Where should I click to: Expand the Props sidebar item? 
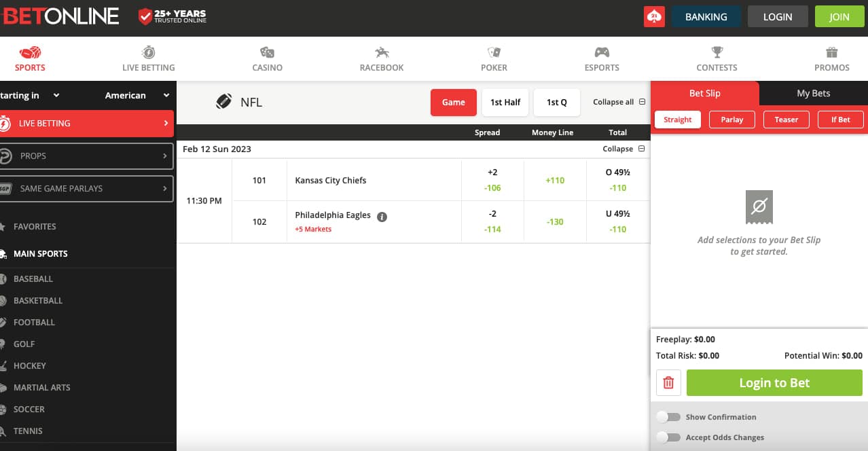click(86, 156)
